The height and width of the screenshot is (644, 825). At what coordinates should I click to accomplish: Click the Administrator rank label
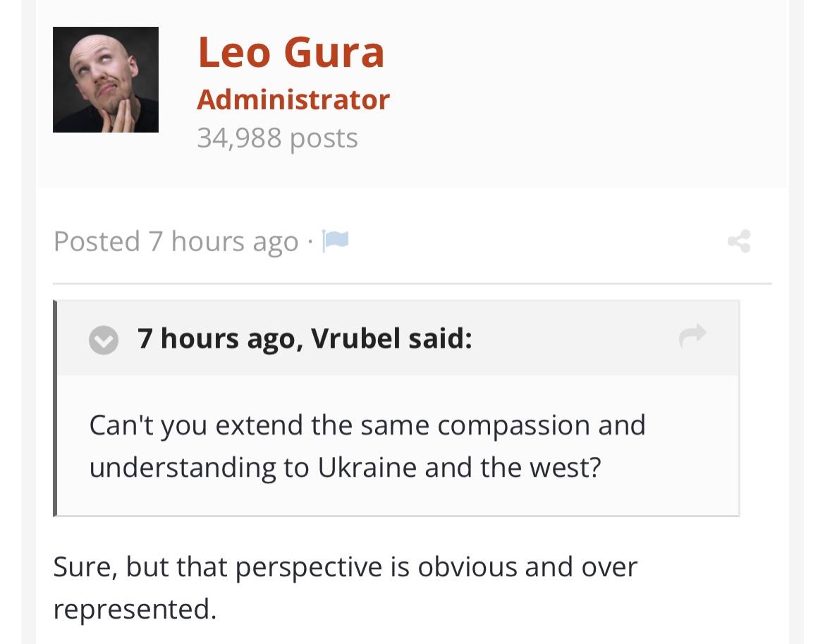293,99
